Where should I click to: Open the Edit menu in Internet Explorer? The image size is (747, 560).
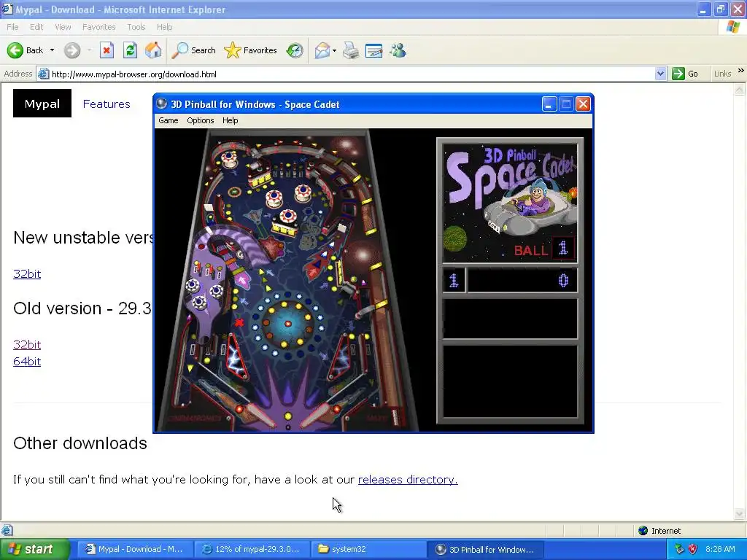[36, 27]
